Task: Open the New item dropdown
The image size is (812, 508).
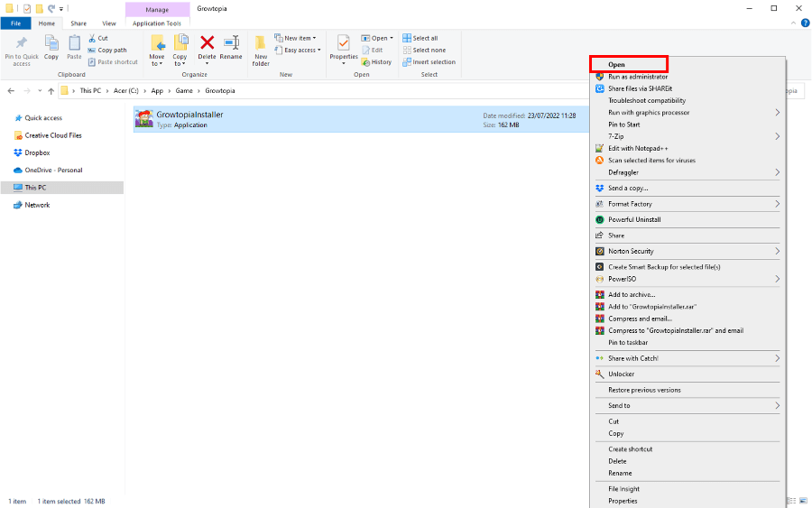Action: tap(295, 38)
